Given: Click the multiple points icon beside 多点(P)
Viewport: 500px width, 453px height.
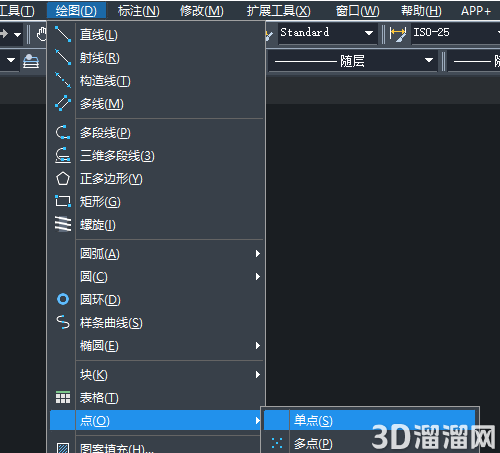Looking at the screenshot, I should click(x=277, y=443).
